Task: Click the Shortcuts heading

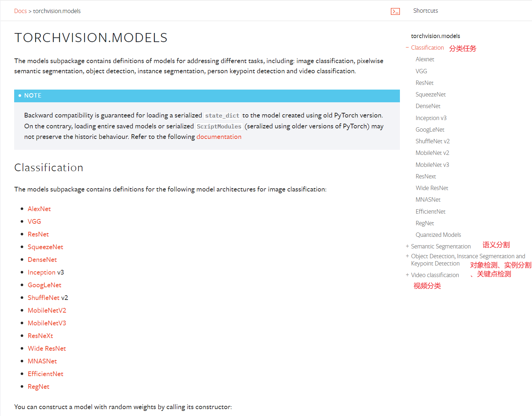Action: click(426, 11)
